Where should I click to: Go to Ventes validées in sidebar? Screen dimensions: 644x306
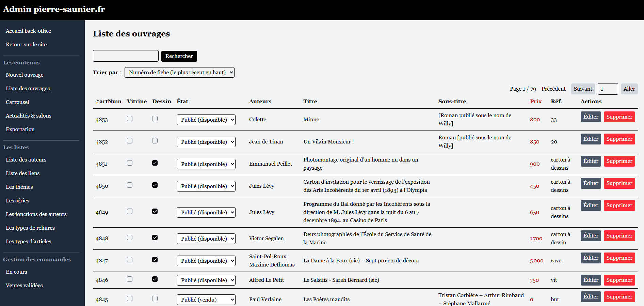tap(24, 286)
